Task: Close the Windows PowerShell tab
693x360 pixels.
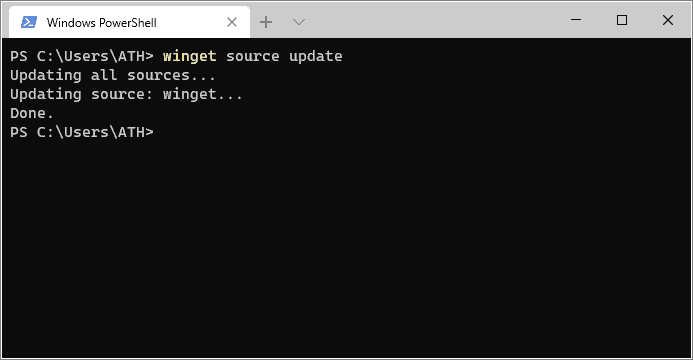Action: point(232,22)
